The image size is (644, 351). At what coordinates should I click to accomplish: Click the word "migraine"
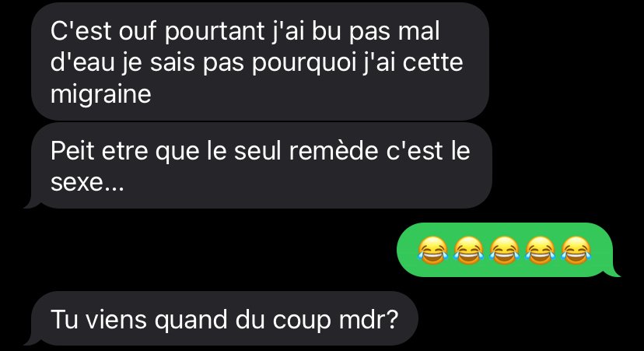tap(101, 95)
